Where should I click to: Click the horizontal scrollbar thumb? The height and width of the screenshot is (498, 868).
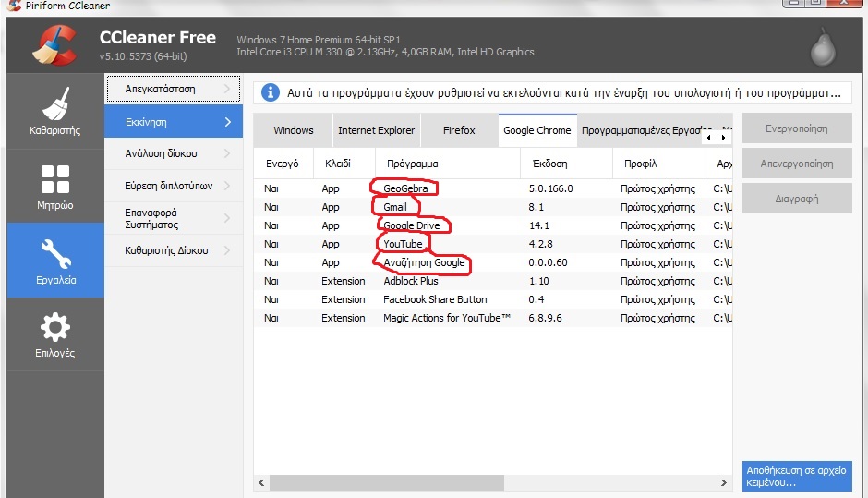click(x=386, y=482)
